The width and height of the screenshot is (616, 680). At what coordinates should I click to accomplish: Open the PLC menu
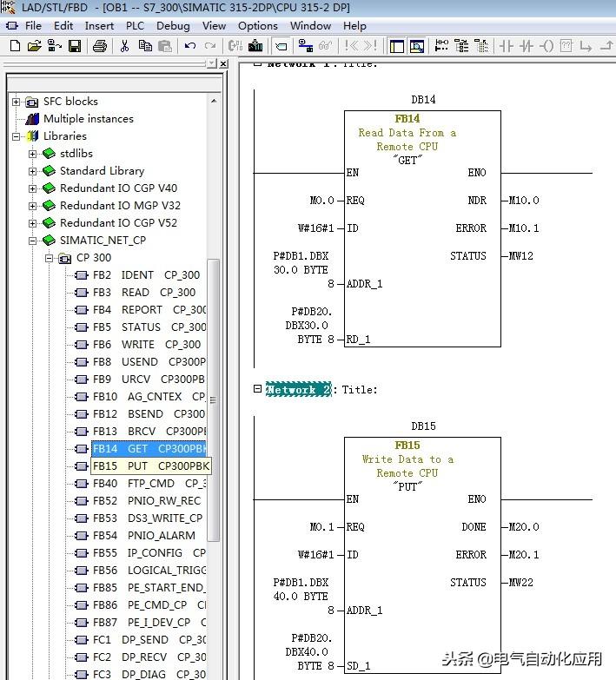pyautogui.click(x=135, y=25)
